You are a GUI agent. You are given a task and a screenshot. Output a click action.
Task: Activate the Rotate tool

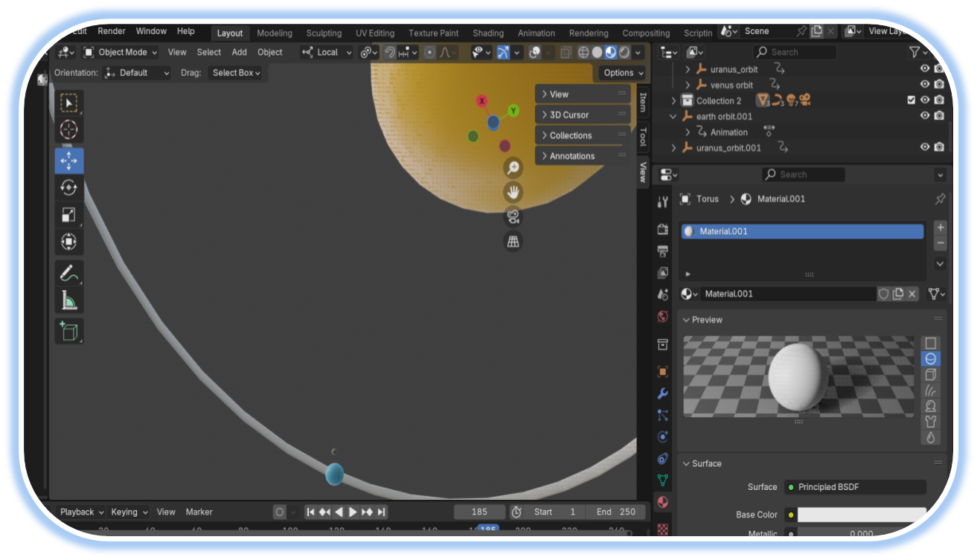click(68, 187)
